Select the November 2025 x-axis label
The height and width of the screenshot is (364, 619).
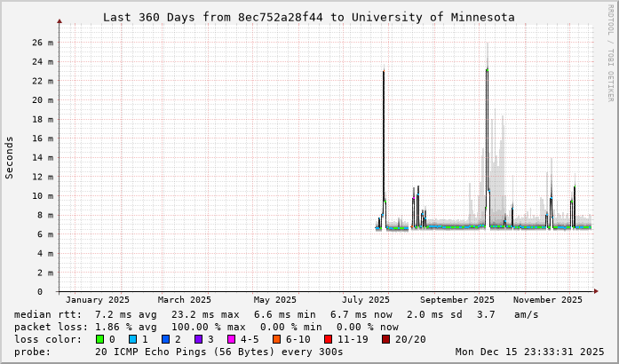tap(547, 300)
